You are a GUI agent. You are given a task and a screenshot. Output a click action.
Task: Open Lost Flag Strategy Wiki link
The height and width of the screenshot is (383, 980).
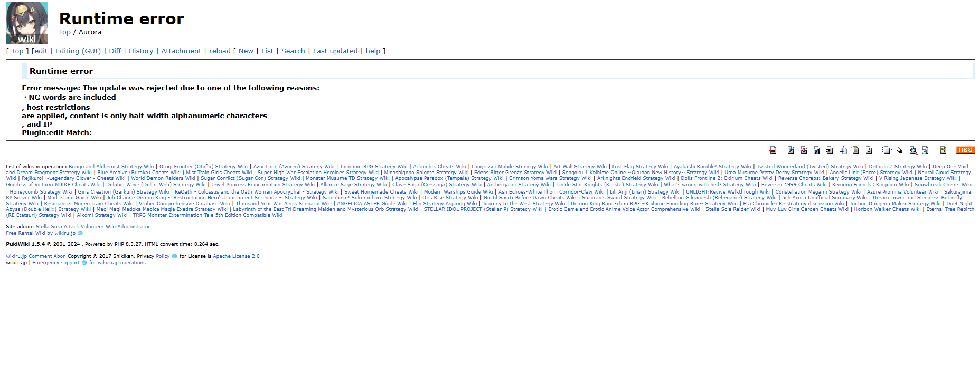point(640,167)
